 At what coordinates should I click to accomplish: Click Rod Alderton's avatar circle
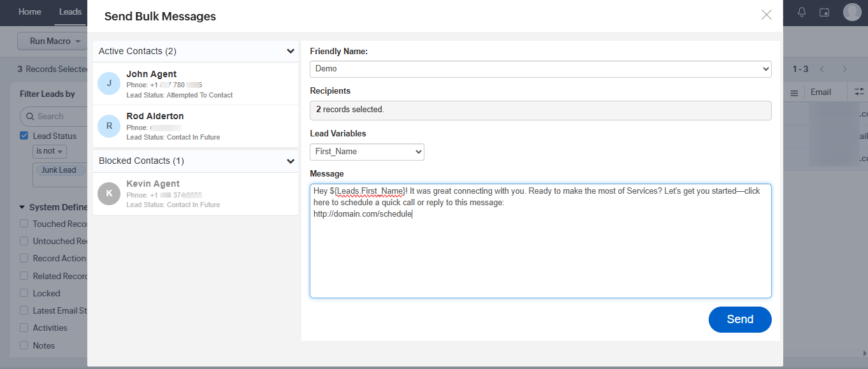pyautogui.click(x=109, y=126)
